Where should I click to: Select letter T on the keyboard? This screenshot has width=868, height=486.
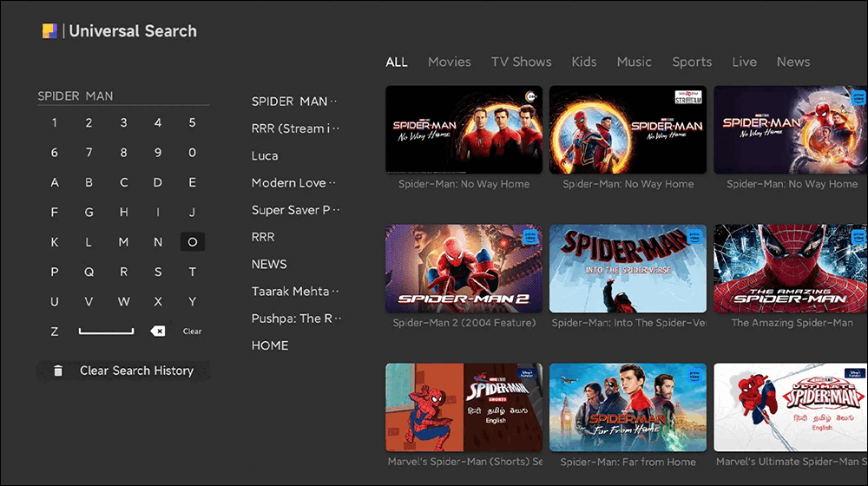click(x=192, y=272)
